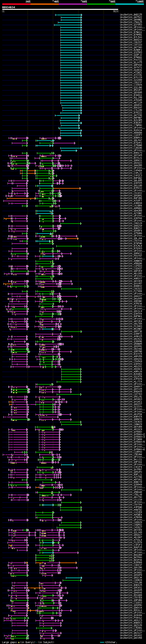Click the UniRef100_Q8FKG6 label

[131, 65]
